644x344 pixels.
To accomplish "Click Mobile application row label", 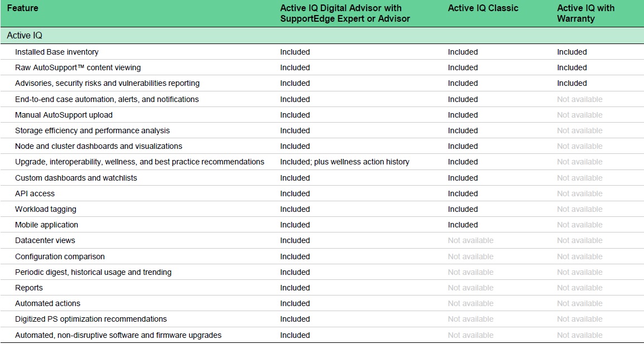I will 46,225.
